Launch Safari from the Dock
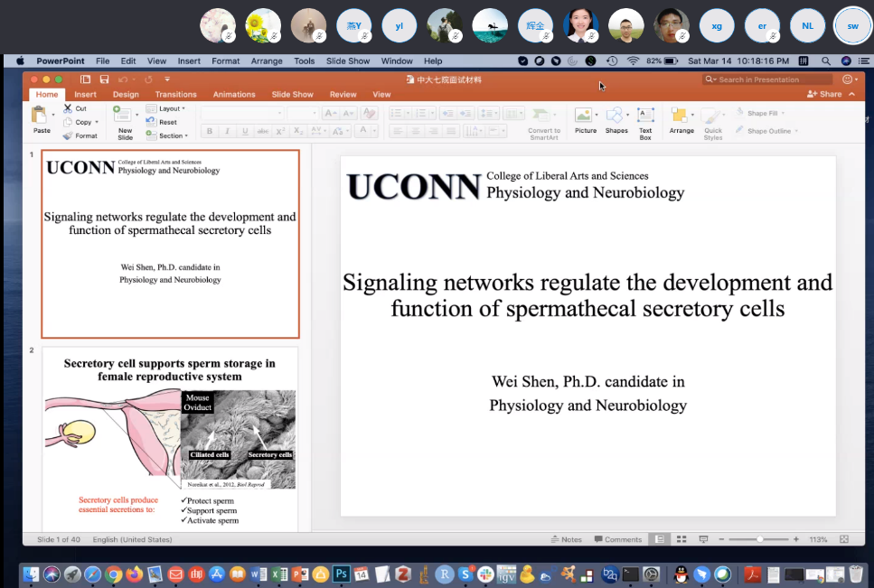The width and height of the screenshot is (874, 588). click(93, 574)
